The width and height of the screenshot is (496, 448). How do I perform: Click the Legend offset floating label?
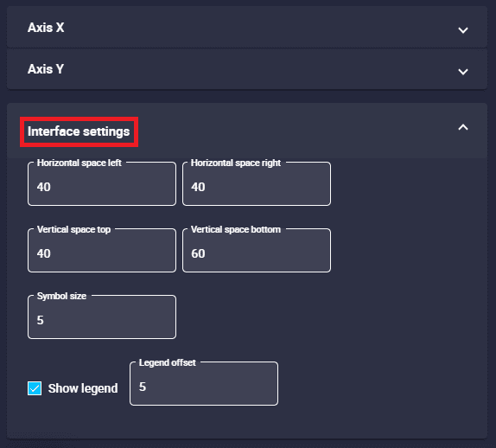click(x=168, y=362)
